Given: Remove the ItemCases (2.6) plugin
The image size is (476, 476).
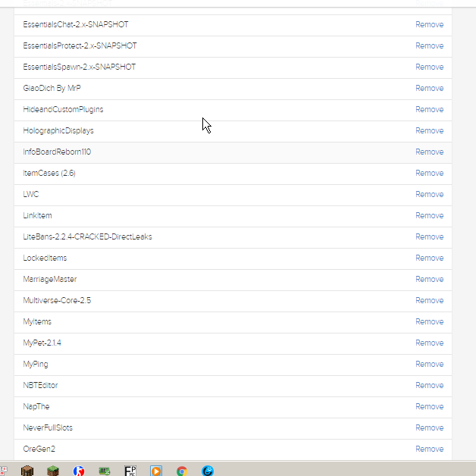Looking at the screenshot, I should 429,174.
